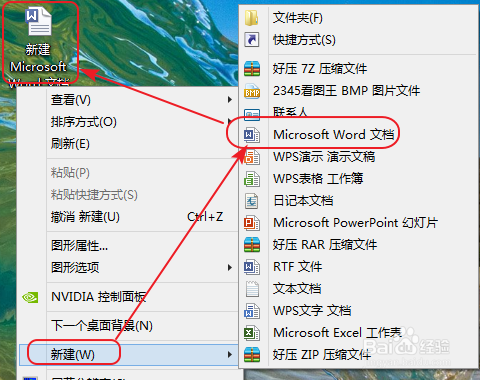Click the NVIDIA logo icon in context menu

[30, 297]
